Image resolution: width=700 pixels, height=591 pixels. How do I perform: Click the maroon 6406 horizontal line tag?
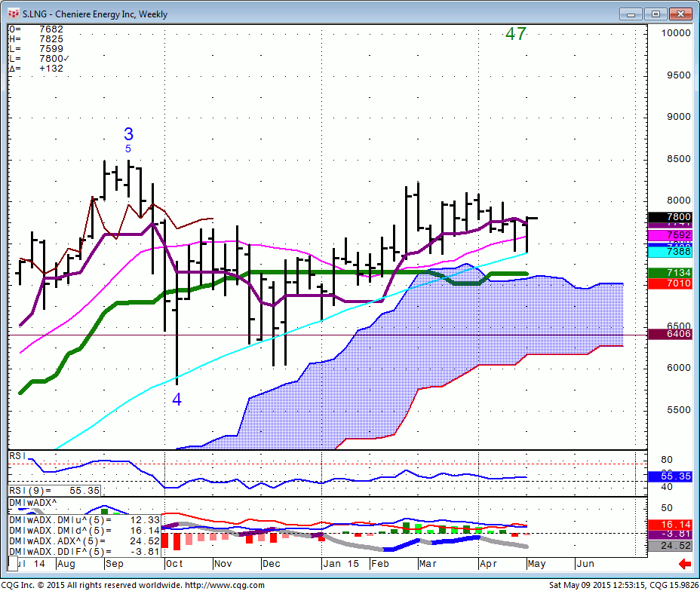pos(670,334)
